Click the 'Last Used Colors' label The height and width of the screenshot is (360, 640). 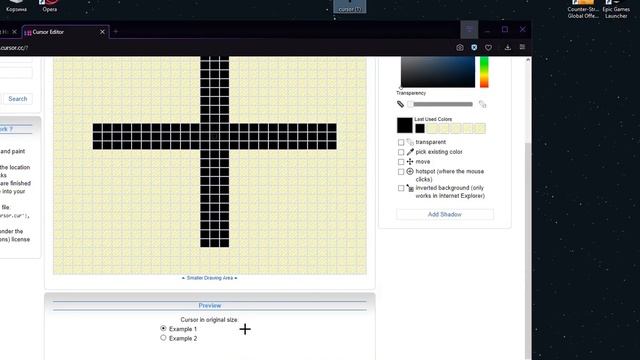click(x=433, y=119)
